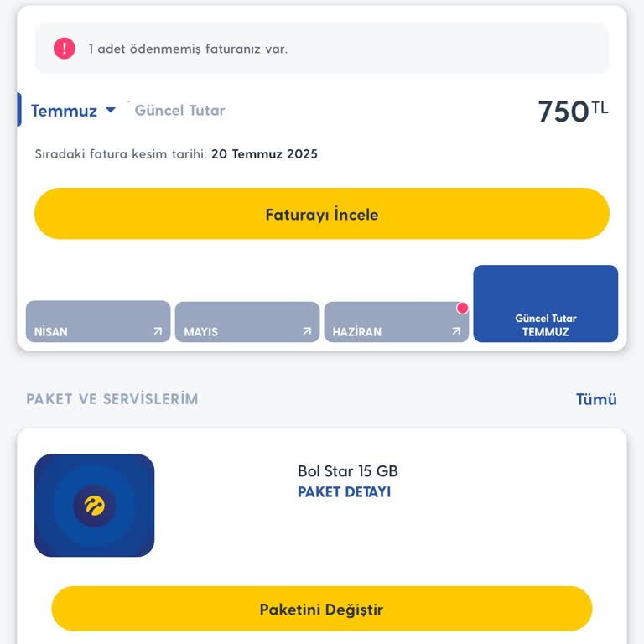Click the red unpaid dot on HAZİRAN

(462, 309)
